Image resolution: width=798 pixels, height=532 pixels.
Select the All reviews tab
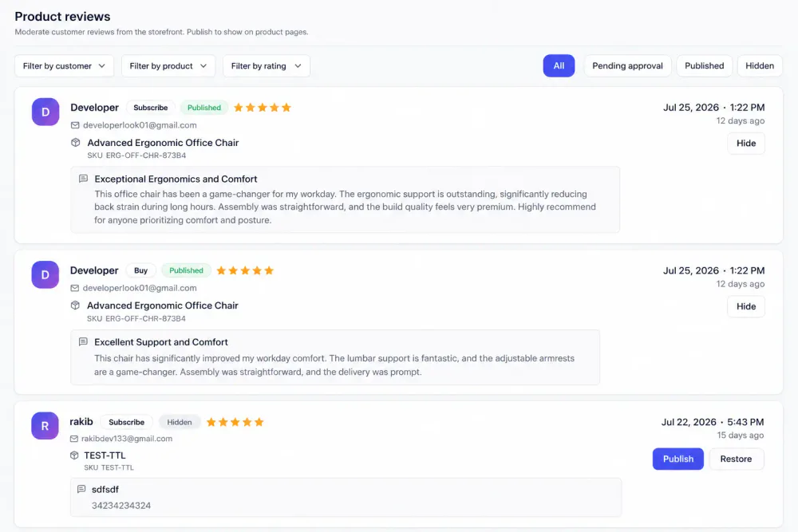click(x=559, y=65)
